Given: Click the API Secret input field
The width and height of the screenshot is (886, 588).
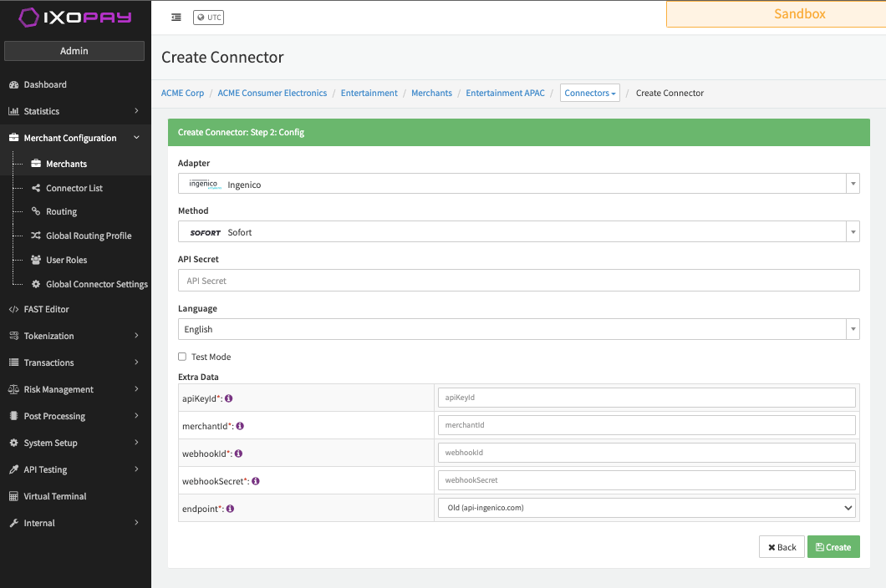Looking at the screenshot, I should (518, 281).
